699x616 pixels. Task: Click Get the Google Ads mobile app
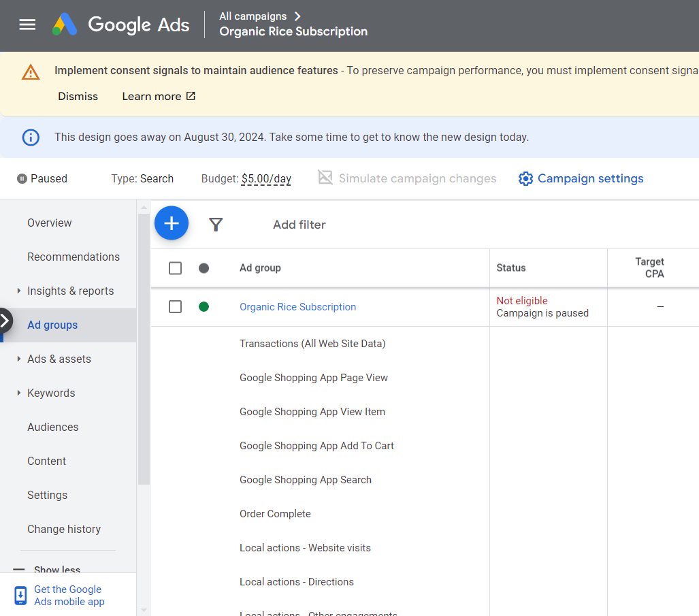69,596
